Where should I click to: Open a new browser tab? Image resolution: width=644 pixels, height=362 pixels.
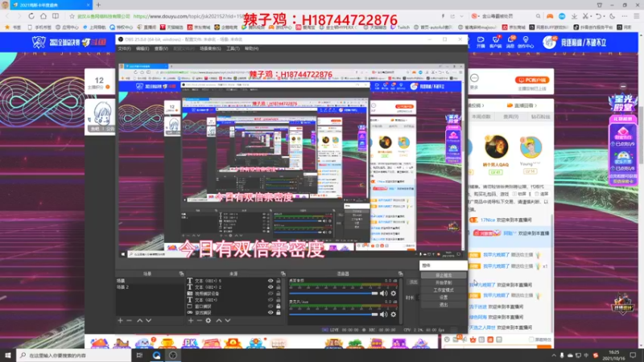pyautogui.click(x=98, y=5)
